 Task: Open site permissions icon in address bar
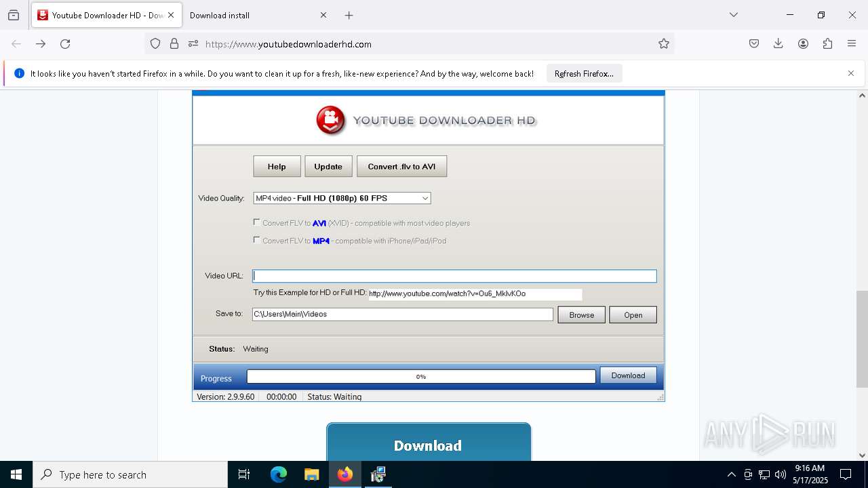point(193,43)
